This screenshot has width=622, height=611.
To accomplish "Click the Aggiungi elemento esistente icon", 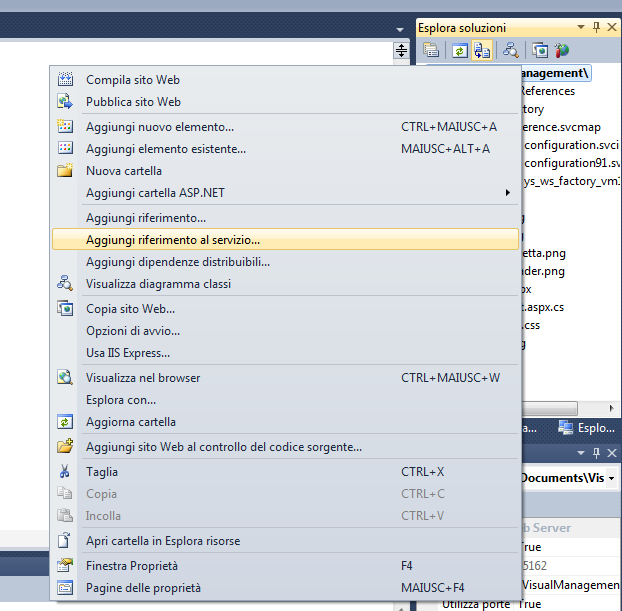I will click(x=65, y=148).
